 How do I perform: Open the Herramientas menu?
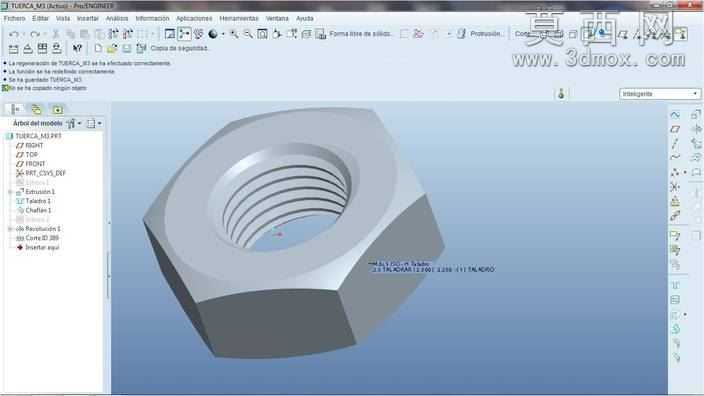pyautogui.click(x=239, y=18)
